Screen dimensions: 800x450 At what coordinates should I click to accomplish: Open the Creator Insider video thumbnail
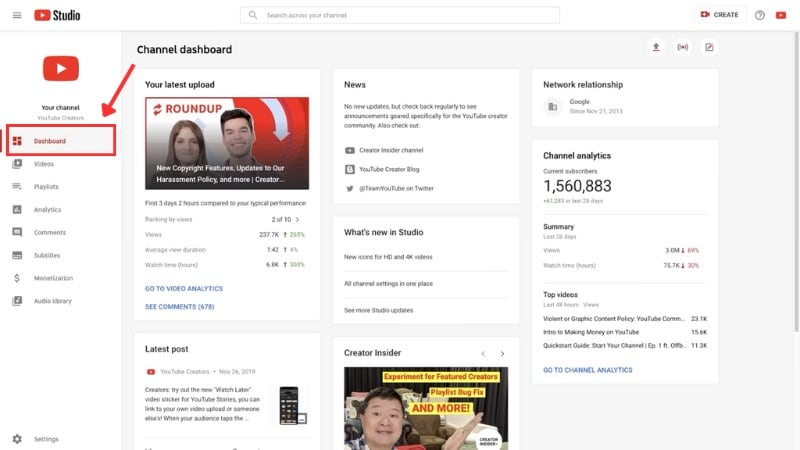pos(426,408)
